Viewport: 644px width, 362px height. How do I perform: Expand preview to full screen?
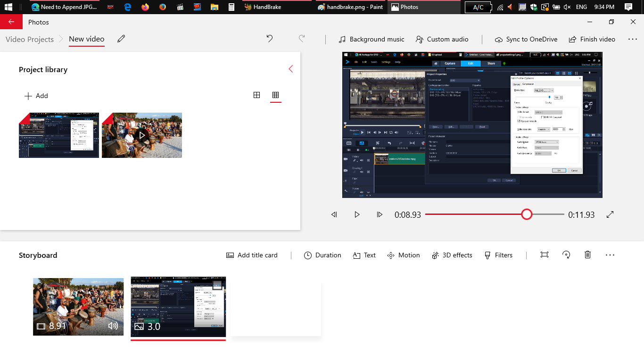point(610,214)
